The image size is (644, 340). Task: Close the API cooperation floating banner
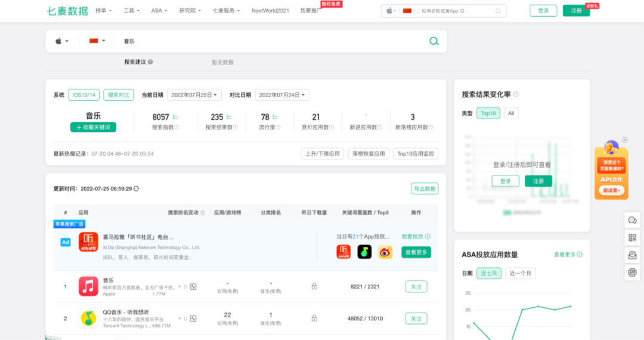(x=625, y=140)
